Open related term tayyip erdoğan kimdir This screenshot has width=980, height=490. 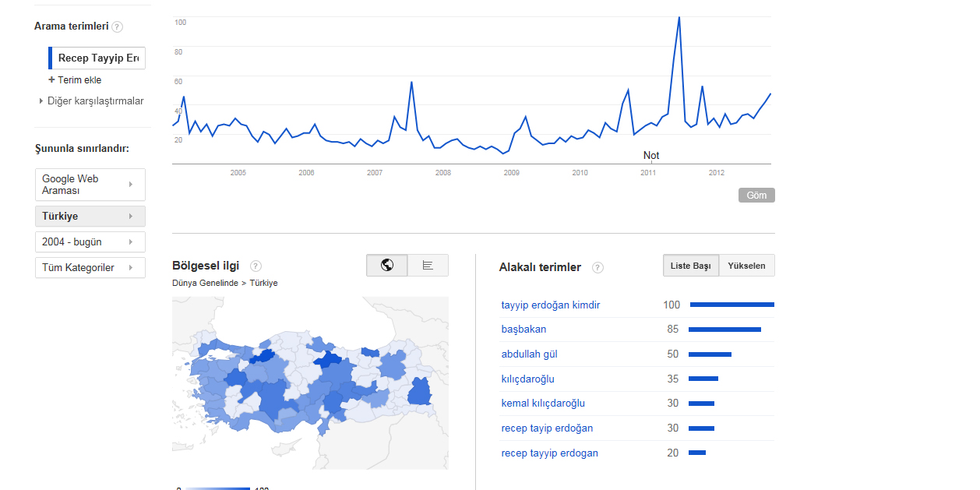tap(551, 305)
